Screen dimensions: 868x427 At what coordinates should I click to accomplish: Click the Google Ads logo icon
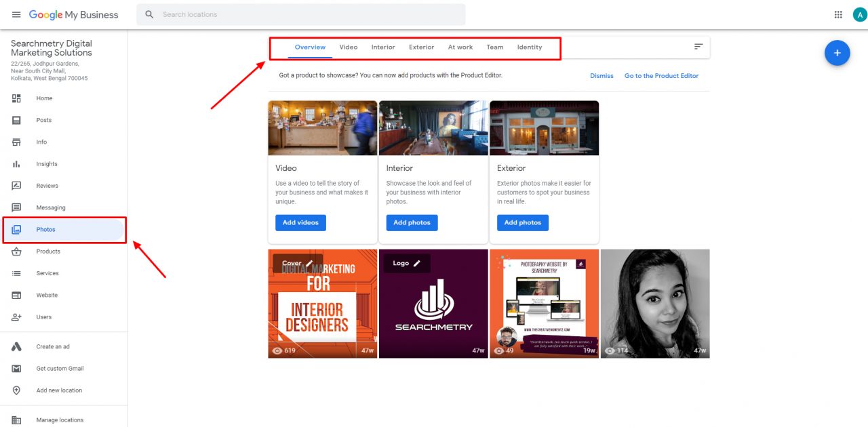coord(17,346)
